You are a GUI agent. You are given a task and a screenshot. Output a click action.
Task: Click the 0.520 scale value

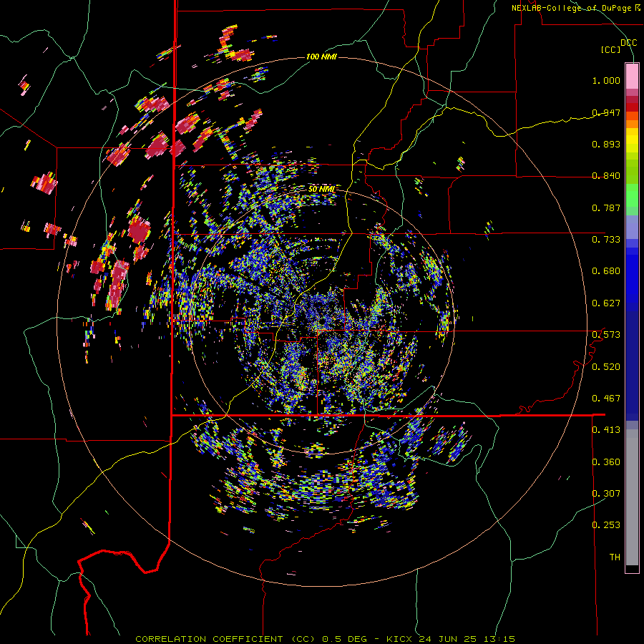click(x=606, y=367)
